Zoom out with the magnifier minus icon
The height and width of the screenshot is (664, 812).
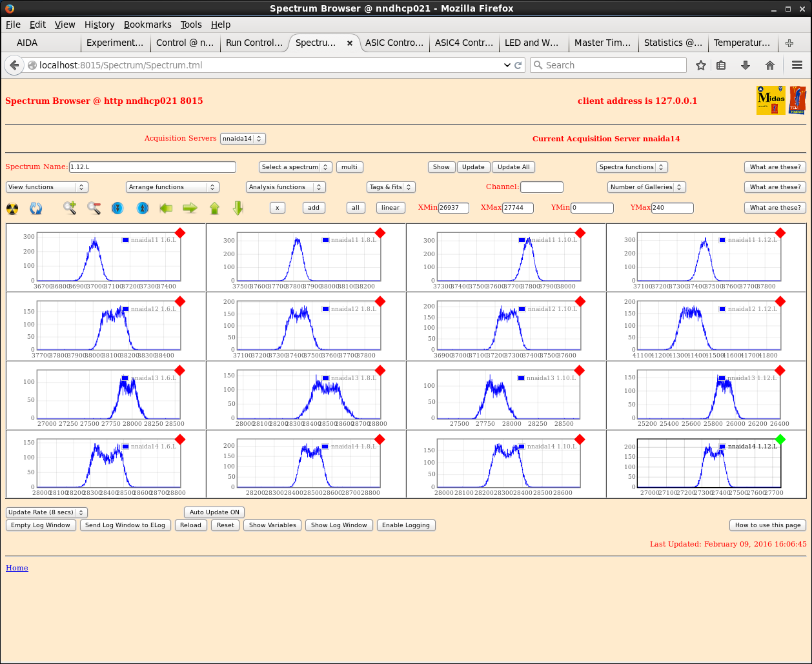click(94, 208)
